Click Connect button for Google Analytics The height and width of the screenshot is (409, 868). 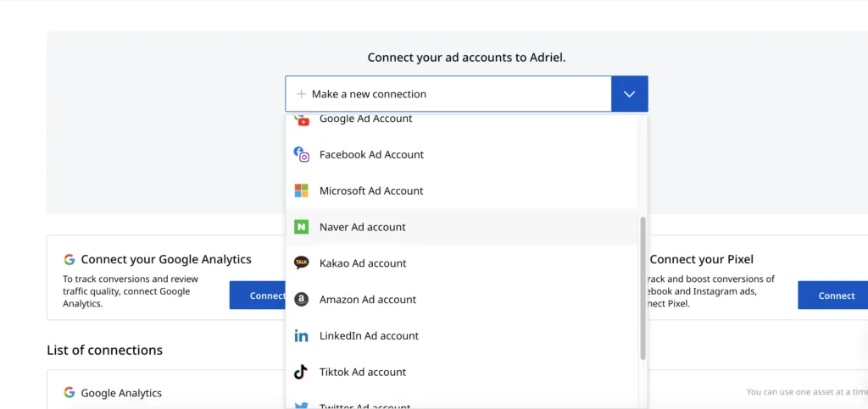click(x=258, y=296)
